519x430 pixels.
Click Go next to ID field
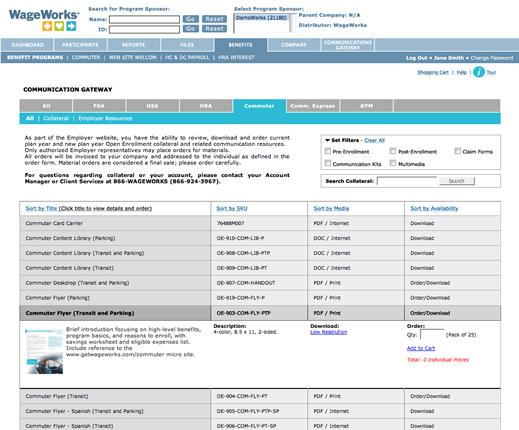(191, 29)
